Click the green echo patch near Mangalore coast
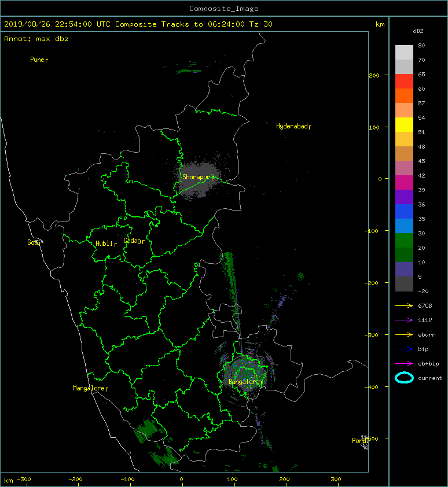This screenshot has height=487, width=448. pyautogui.click(x=146, y=430)
